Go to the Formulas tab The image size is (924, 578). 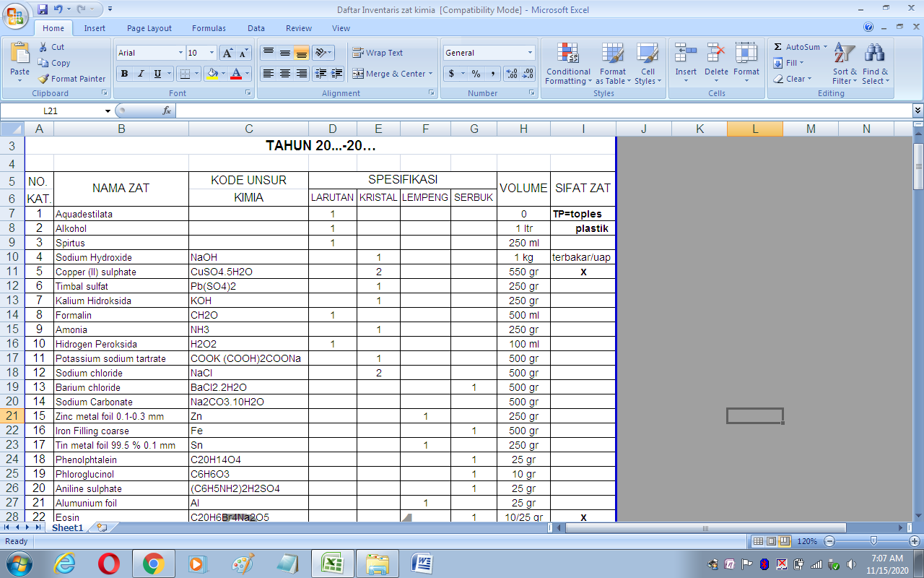tap(209, 28)
